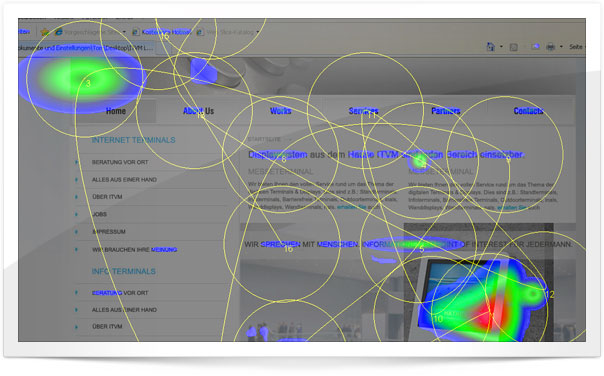This screenshot has width=604, height=376.
Task: Open Über ITVM under Info Terminals
Action: [x=107, y=326]
